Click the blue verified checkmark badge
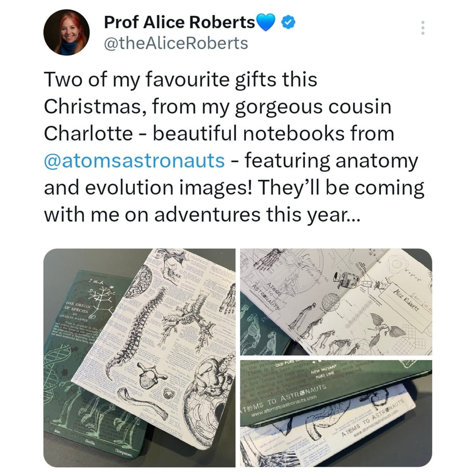The image size is (476, 476). click(x=289, y=22)
